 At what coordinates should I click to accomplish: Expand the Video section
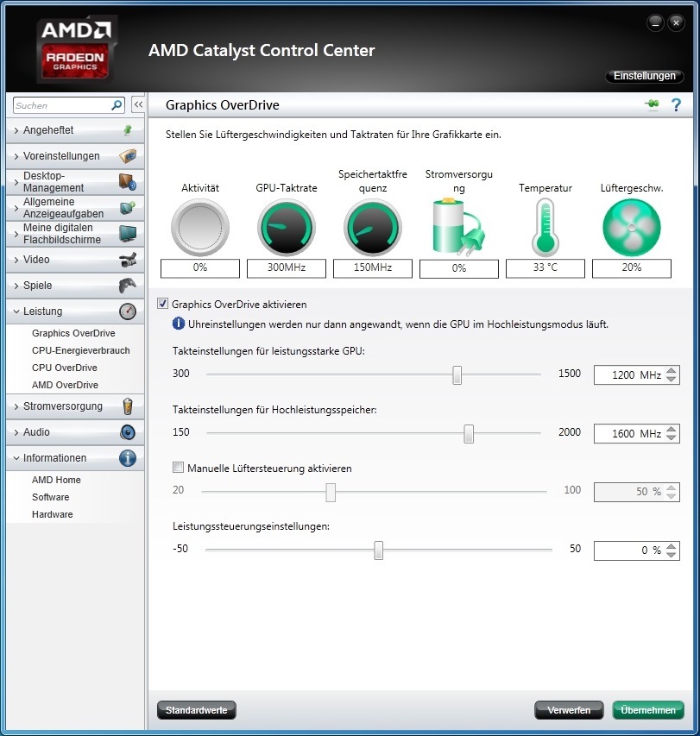[75, 260]
